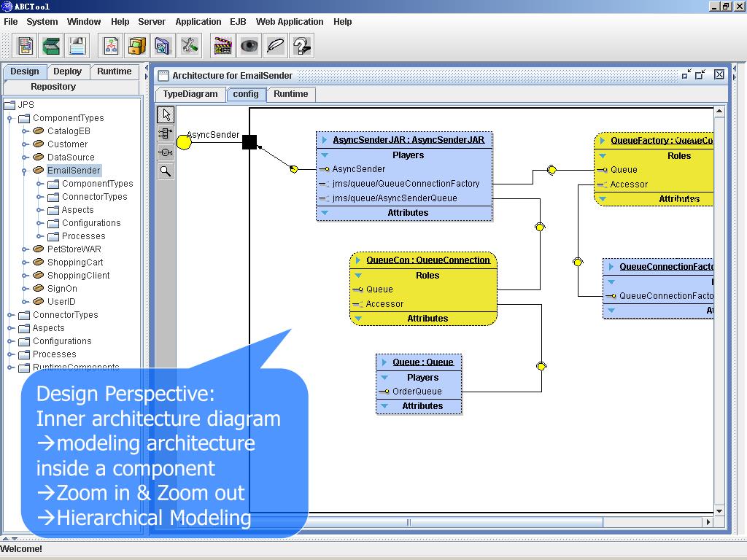The image size is (747, 560).
Task: Expand the AsyncSenderJAR node title triangle
Action: pyautogui.click(x=325, y=139)
